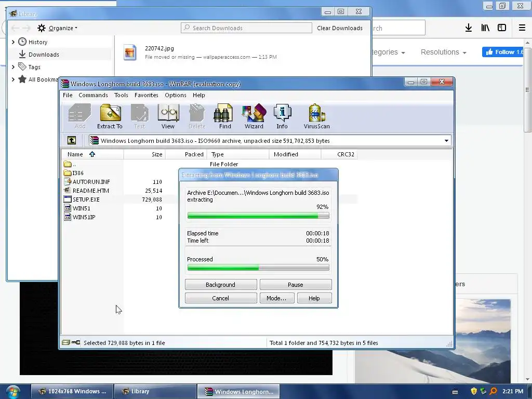This screenshot has height=399, width=532.
Task: Open browser Downloads arrow icon
Action: click(x=468, y=28)
